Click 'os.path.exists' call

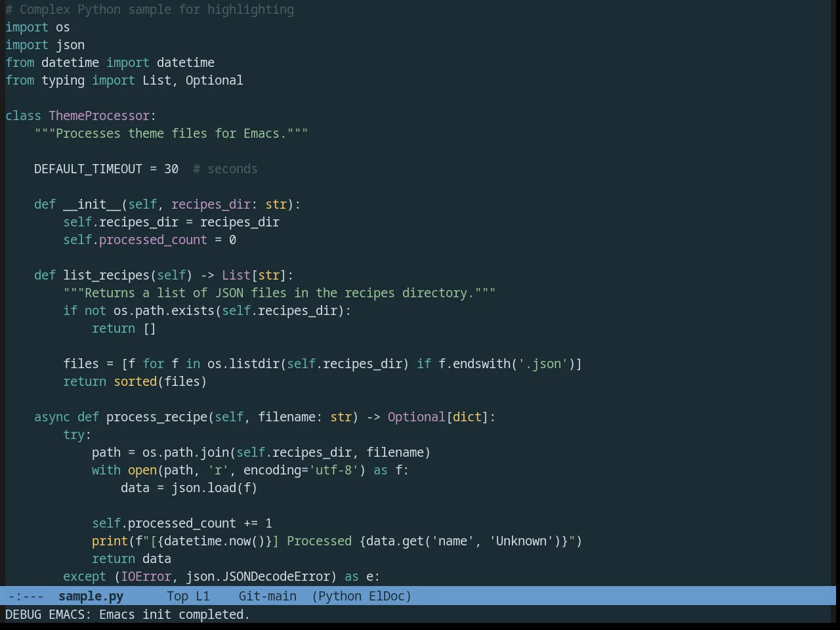pyautogui.click(x=164, y=310)
